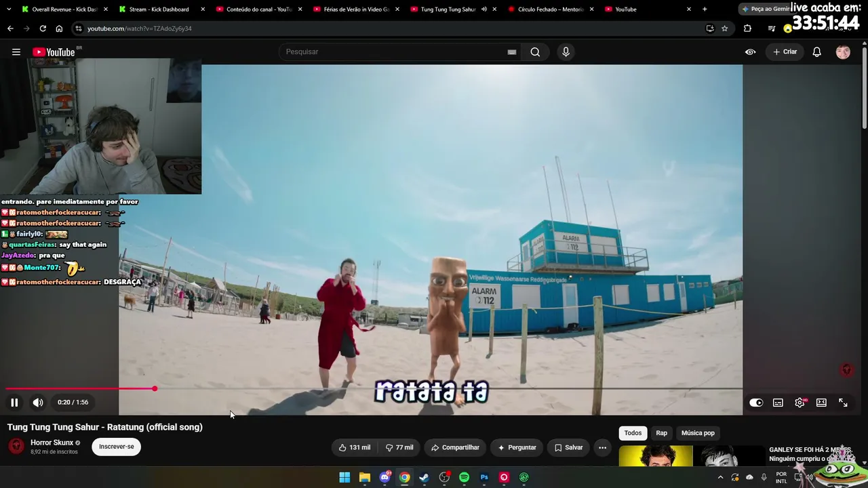Click the install/cast icon in address bar

pos(710,28)
